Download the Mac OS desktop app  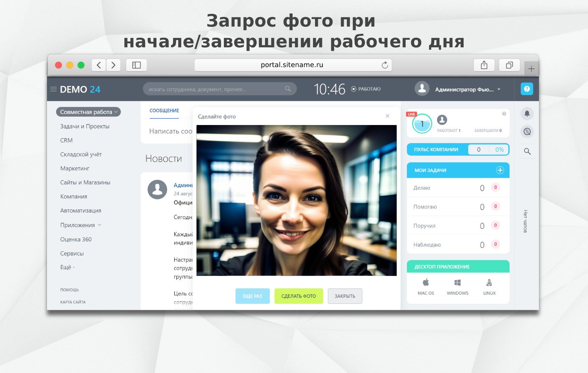point(426,287)
